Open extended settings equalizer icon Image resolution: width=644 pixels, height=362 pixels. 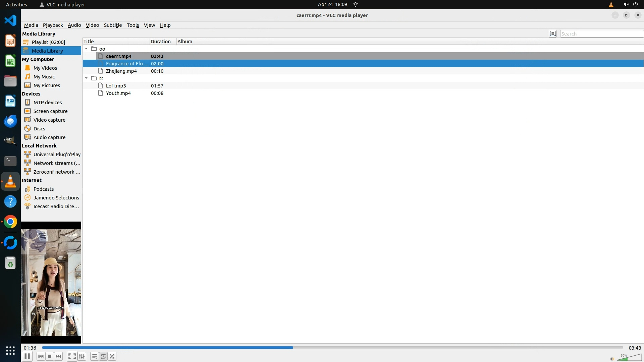point(82,356)
